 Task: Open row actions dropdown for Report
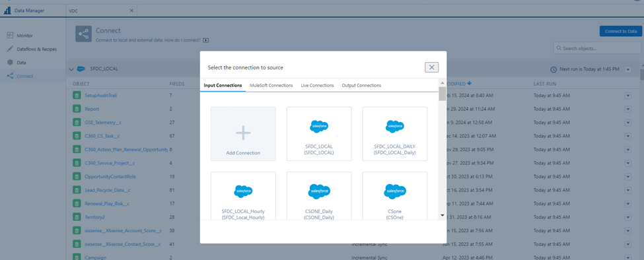[x=627, y=109]
